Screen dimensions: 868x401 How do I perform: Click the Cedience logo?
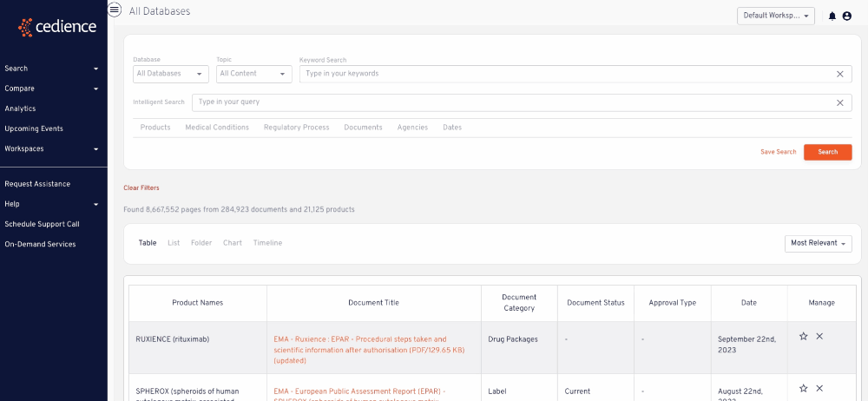(57, 27)
